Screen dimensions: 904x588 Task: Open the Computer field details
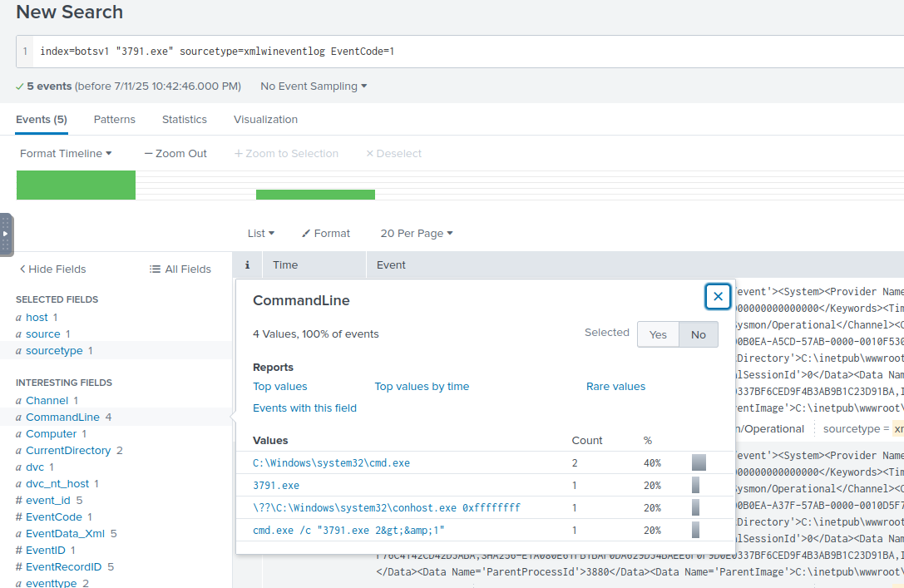tap(52, 433)
